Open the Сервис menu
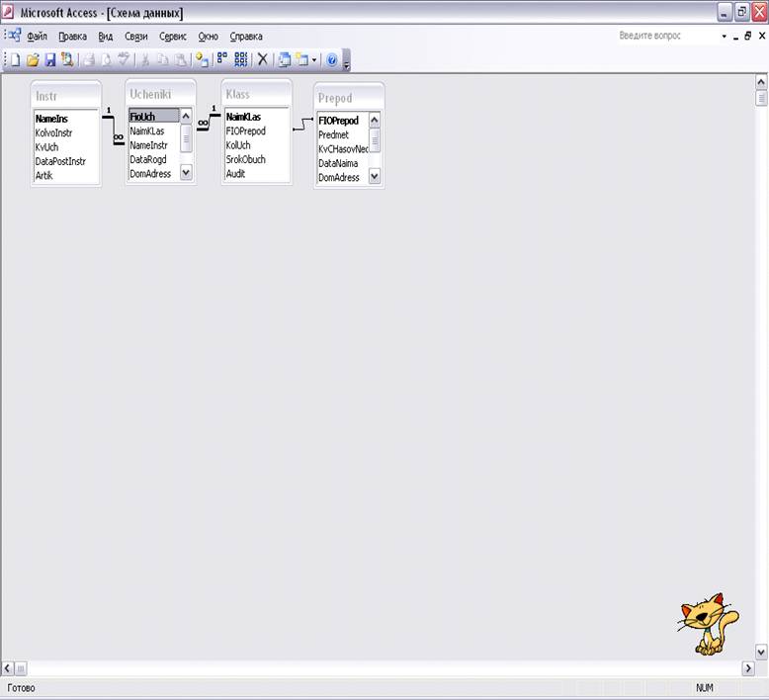The width and height of the screenshot is (769, 700). (173, 37)
